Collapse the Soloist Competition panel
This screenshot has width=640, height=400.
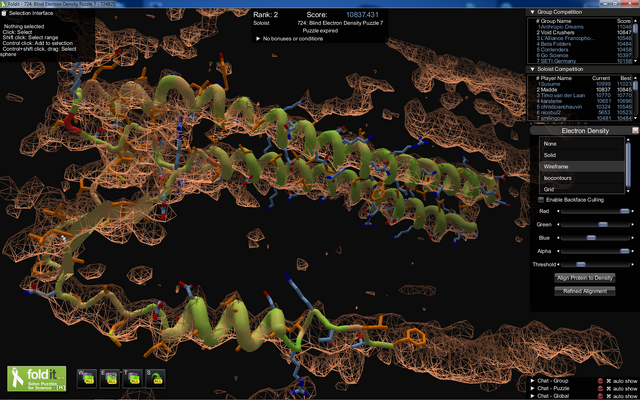tap(532, 69)
